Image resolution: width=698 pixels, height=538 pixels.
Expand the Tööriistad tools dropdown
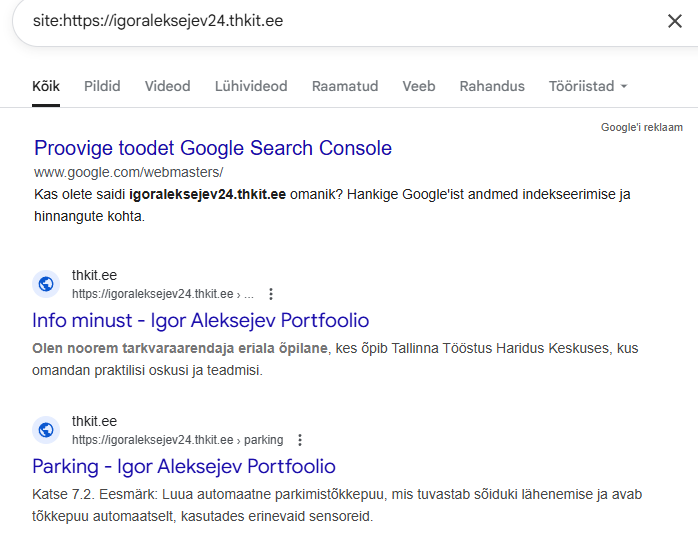pyautogui.click(x=588, y=86)
